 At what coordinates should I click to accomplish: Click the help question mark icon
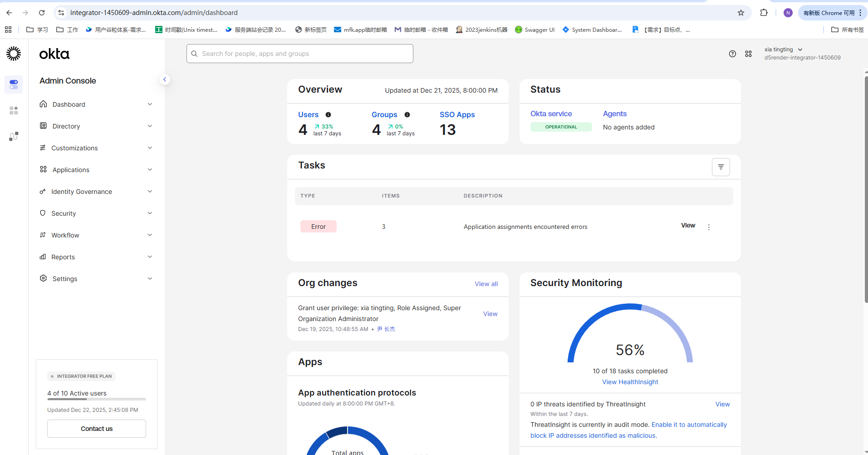732,54
